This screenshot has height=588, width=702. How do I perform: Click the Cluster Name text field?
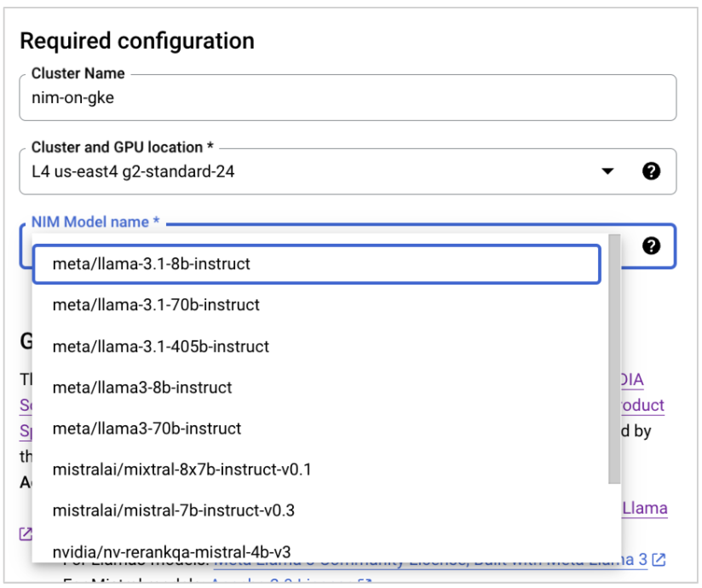click(298, 97)
